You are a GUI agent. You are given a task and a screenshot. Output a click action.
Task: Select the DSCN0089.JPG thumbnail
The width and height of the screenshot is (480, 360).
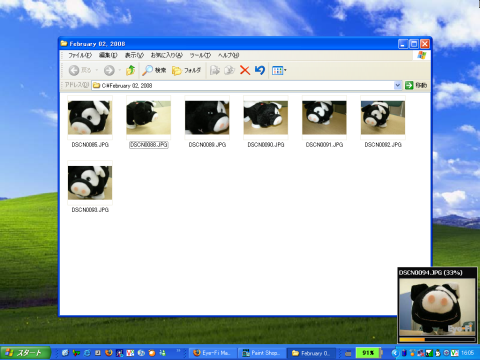pos(207,118)
